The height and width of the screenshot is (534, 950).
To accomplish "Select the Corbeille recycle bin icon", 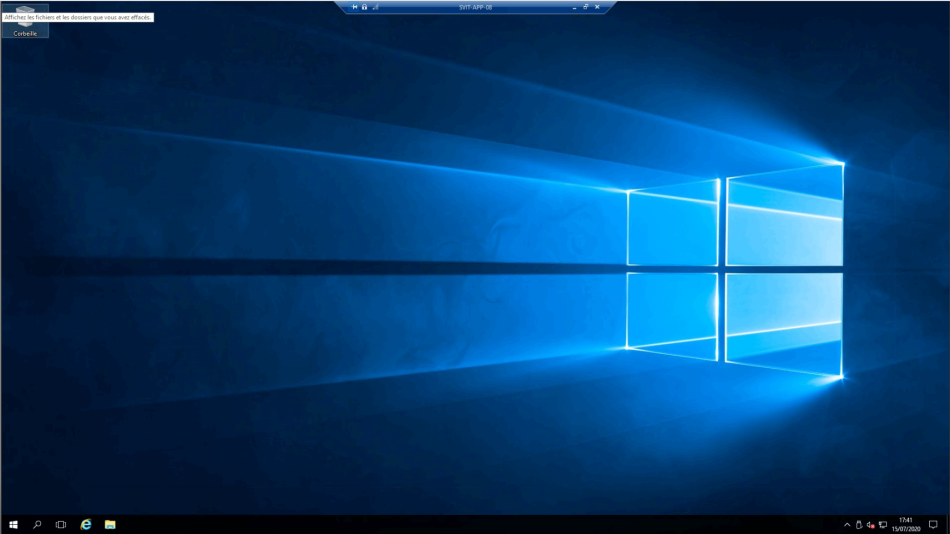I will coord(25,21).
